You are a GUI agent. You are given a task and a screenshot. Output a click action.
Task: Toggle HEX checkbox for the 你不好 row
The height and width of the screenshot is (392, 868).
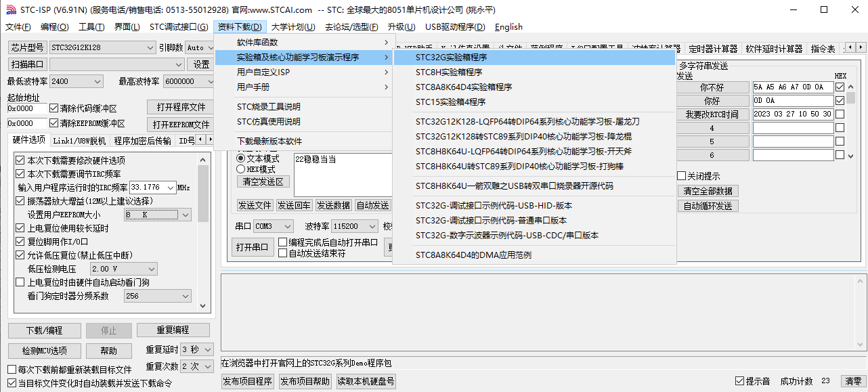pyautogui.click(x=840, y=87)
